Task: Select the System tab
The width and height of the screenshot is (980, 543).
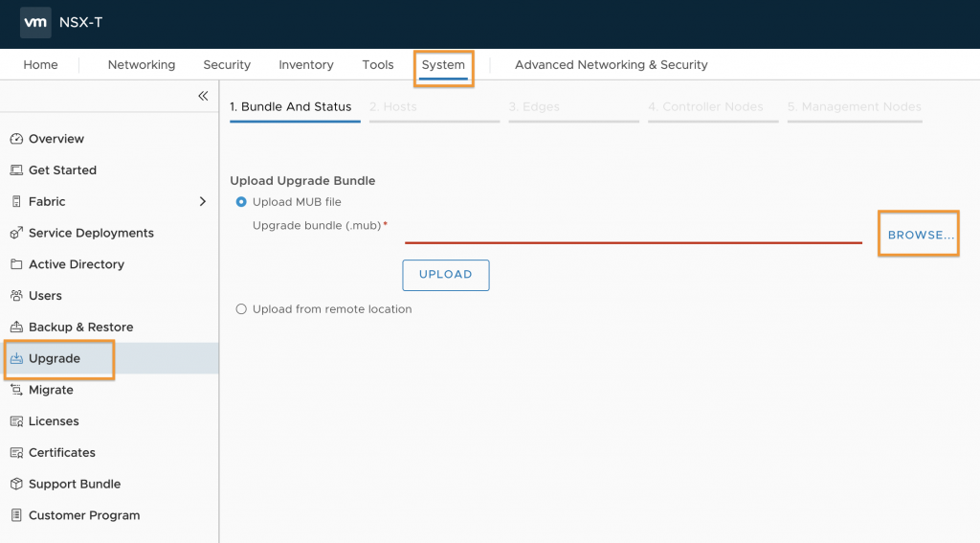Action: coord(443,65)
